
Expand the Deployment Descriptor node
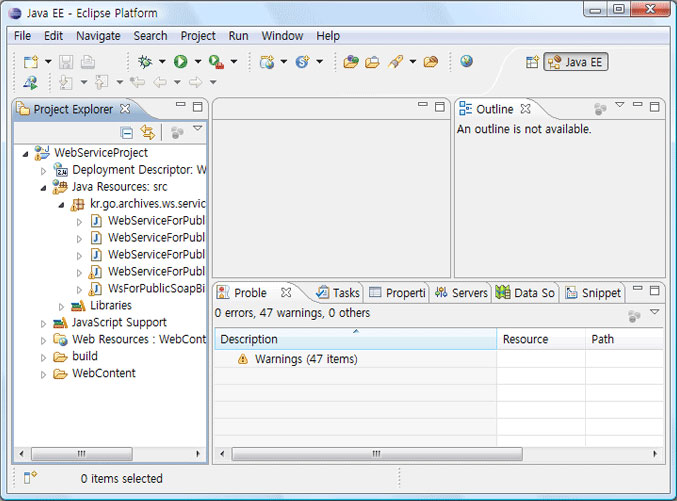click(x=43, y=171)
